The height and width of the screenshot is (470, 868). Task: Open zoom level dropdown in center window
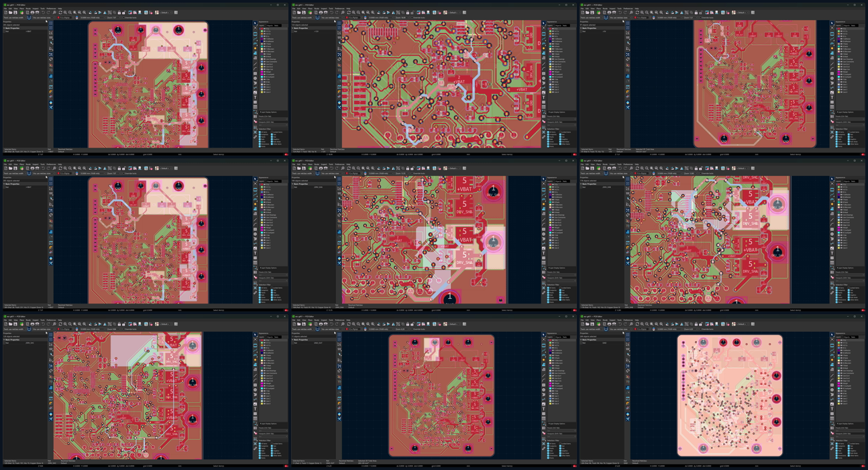click(403, 173)
